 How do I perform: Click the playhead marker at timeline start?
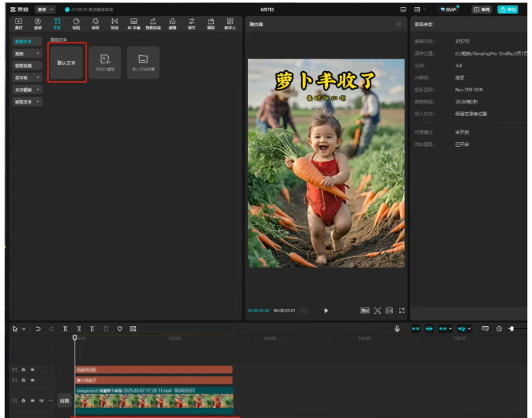tap(75, 338)
